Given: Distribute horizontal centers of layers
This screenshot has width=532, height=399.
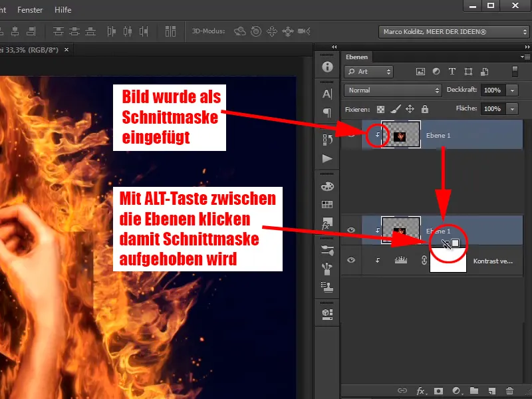Looking at the screenshot, I should [128, 31].
